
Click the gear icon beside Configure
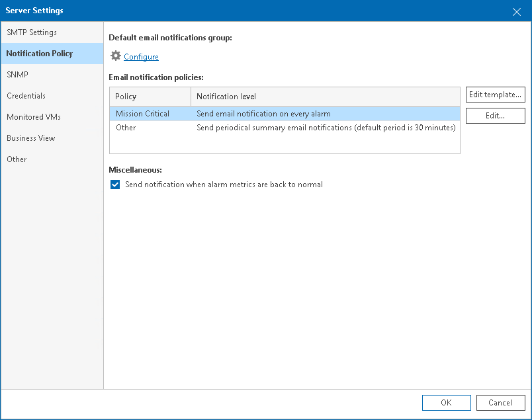[116, 56]
